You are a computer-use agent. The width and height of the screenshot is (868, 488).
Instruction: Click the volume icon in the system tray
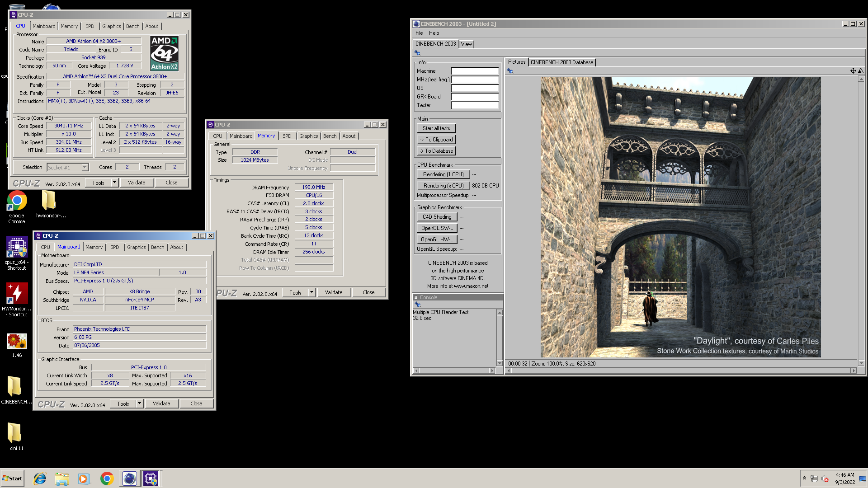point(825,479)
